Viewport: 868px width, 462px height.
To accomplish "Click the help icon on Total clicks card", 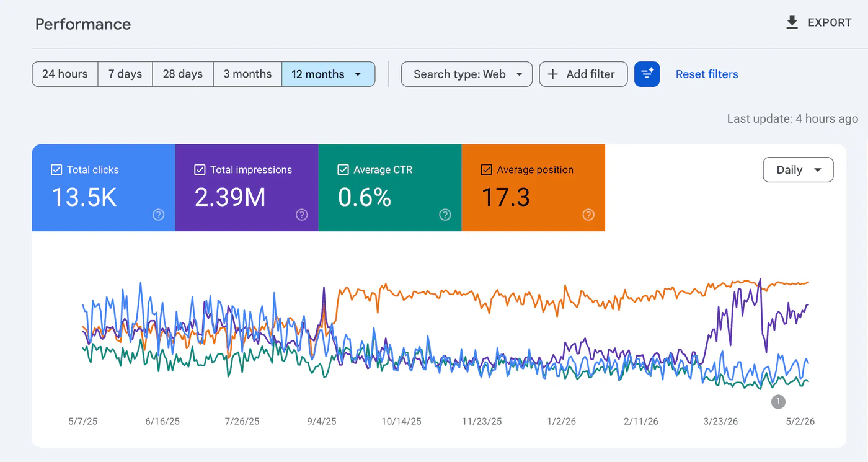I will [x=159, y=215].
